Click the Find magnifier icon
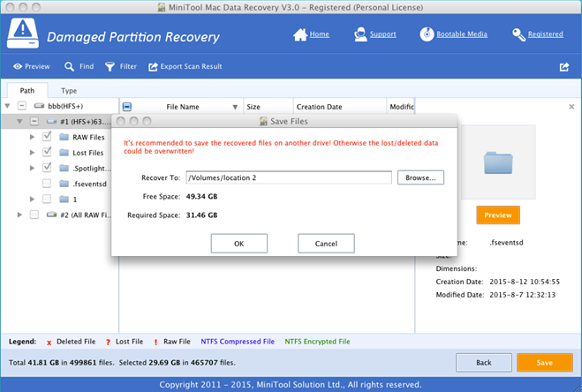 (x=69, y=66)
